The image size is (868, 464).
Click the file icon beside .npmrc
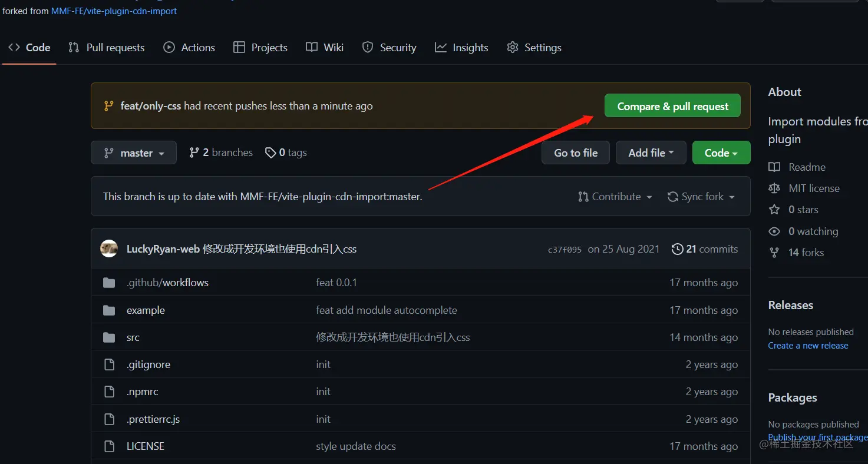[109, 392]
